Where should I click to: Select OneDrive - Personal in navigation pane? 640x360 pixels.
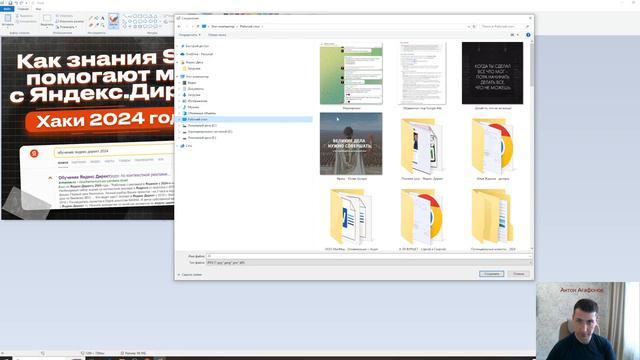(196, 54)
